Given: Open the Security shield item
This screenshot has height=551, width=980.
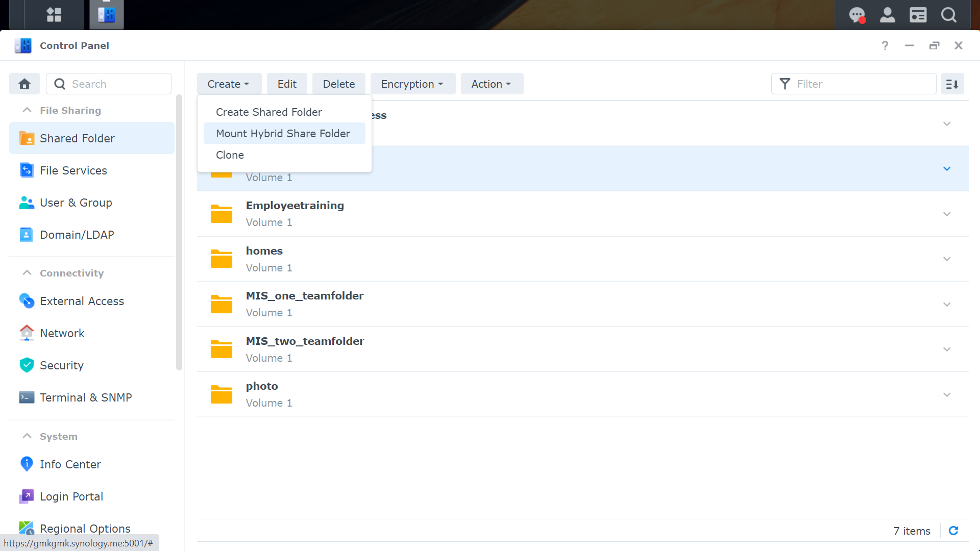Looking at the screenshot, I should tap(61, 365).
